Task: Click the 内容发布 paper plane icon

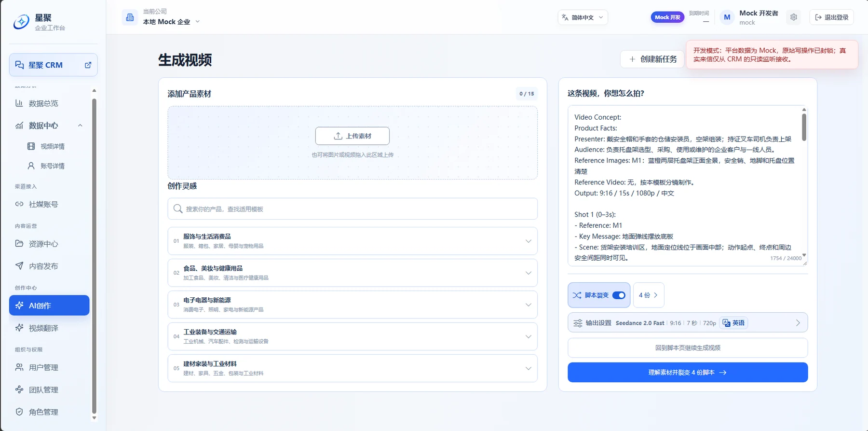Action: (x=19, y=266)
